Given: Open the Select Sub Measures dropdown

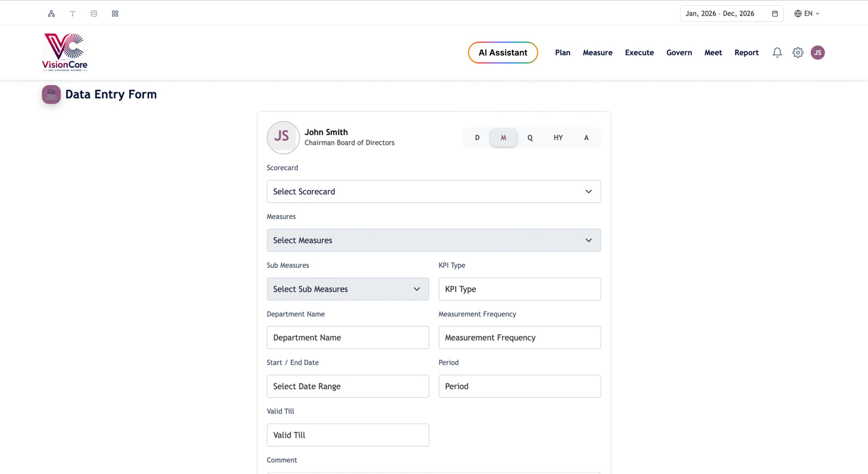Looking at the screenshot, I should click(x=348, y=289).
